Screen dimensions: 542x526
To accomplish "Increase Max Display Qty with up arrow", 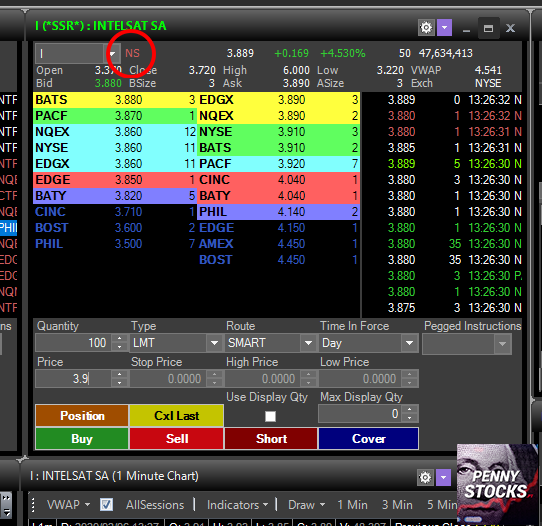I will [410, 410].
